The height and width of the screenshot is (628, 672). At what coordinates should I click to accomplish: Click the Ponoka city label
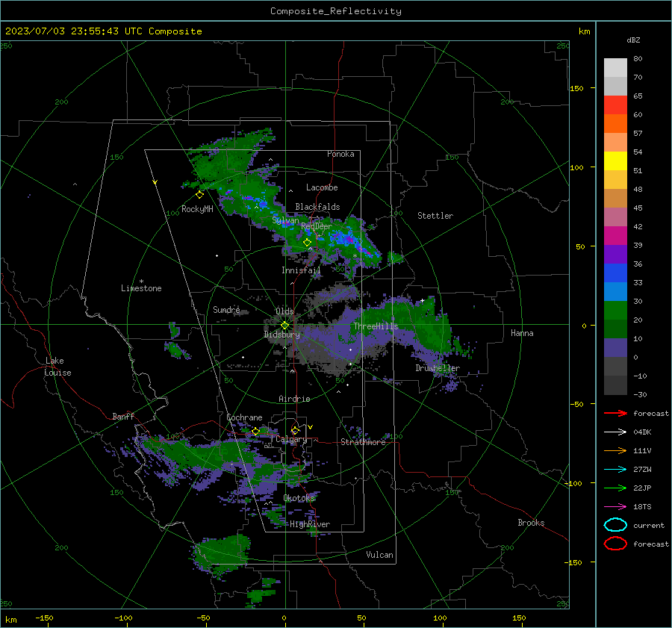(340, 154)
